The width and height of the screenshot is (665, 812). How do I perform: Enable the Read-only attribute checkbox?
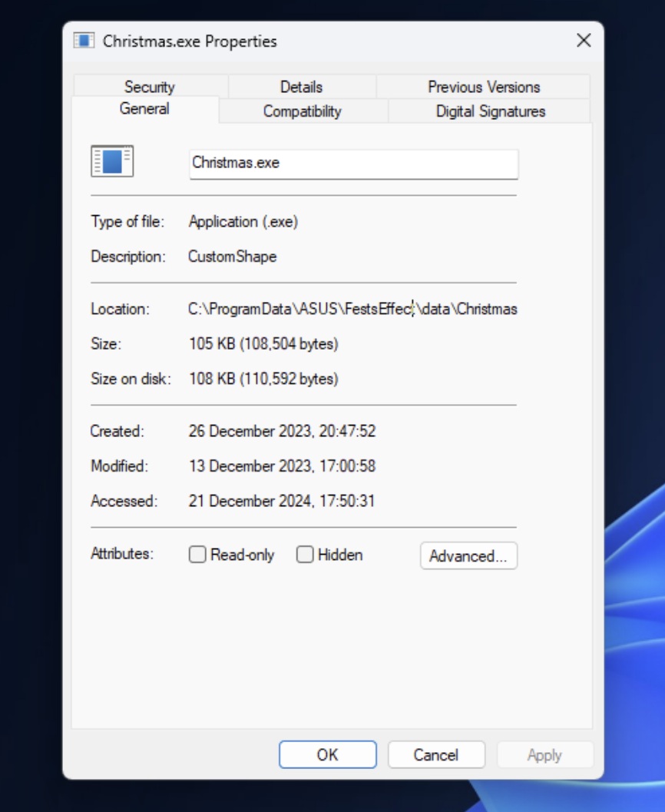[x=197, y=554]
